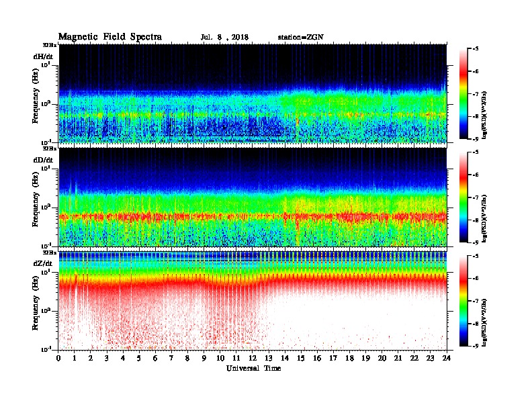
Task: Click the hour 10 tick label
Action: [x=220, y=358]
